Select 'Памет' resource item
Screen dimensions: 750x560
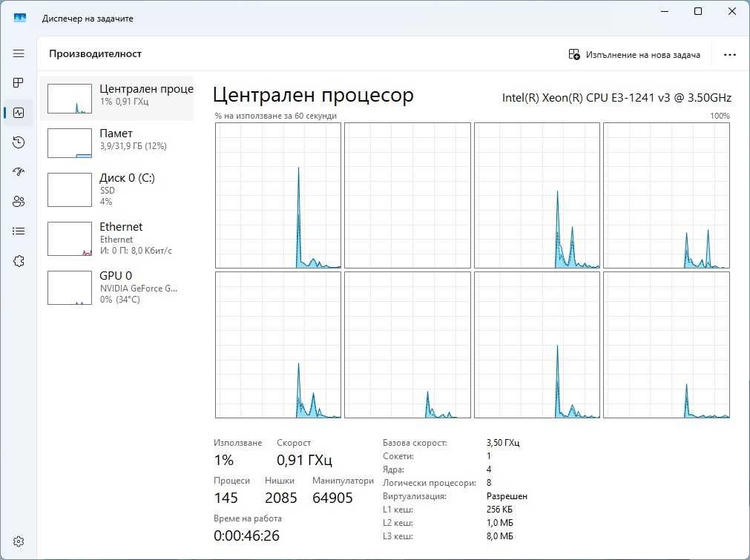117,142
